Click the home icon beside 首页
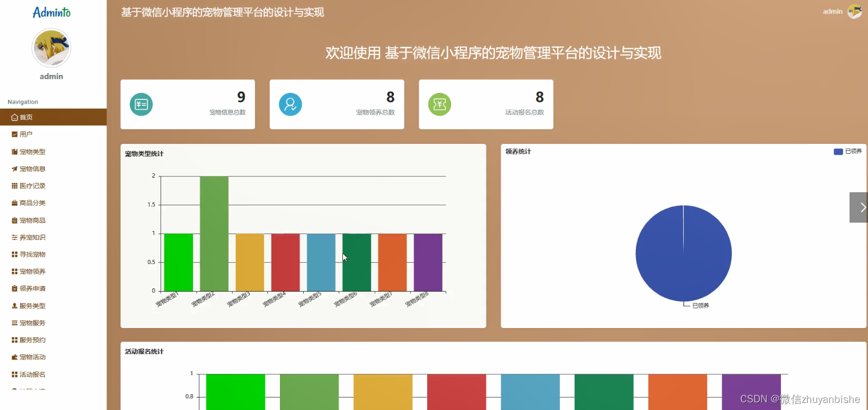 (x=15, y=117)
